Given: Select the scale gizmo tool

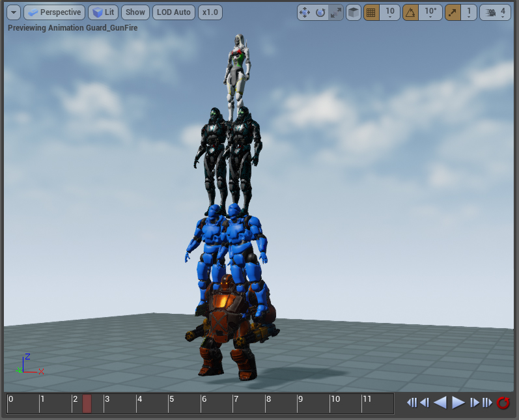Looking at the screenshot, I should tap(335, 12).
